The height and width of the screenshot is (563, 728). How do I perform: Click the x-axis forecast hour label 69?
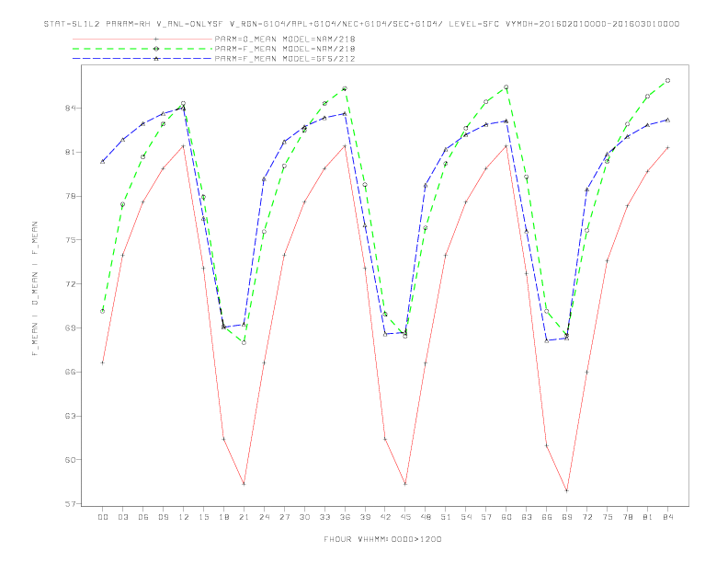(x=567, y=517)
